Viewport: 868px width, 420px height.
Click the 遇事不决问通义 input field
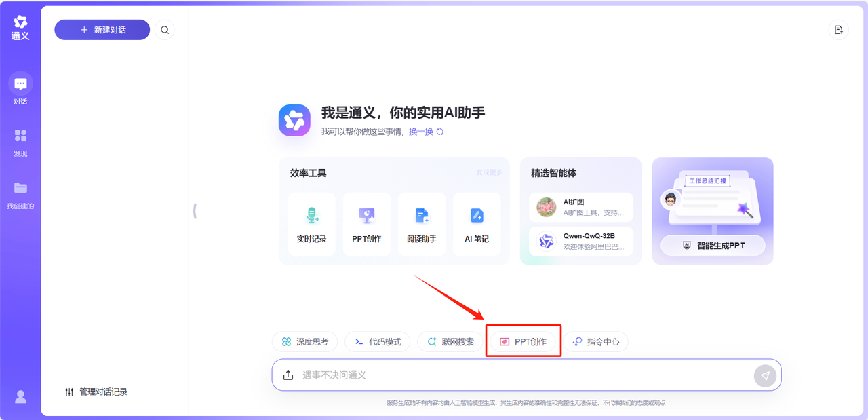point(526,375)
